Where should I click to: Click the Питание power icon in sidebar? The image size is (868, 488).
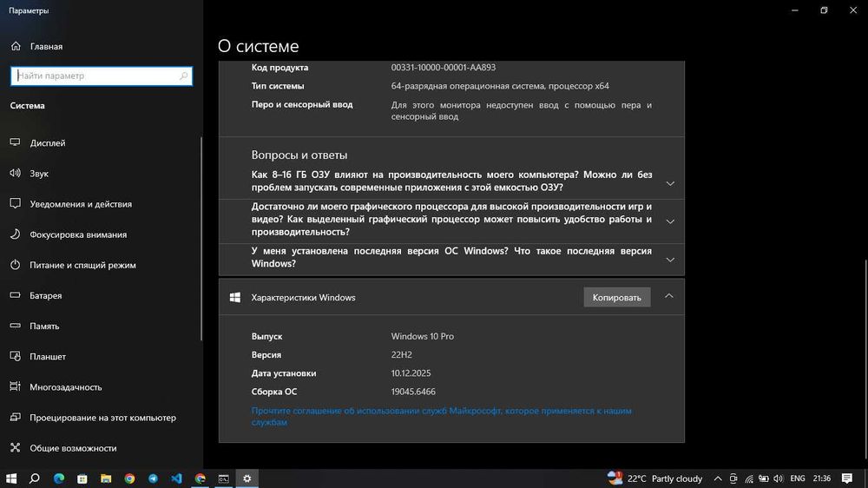(15, 264)
